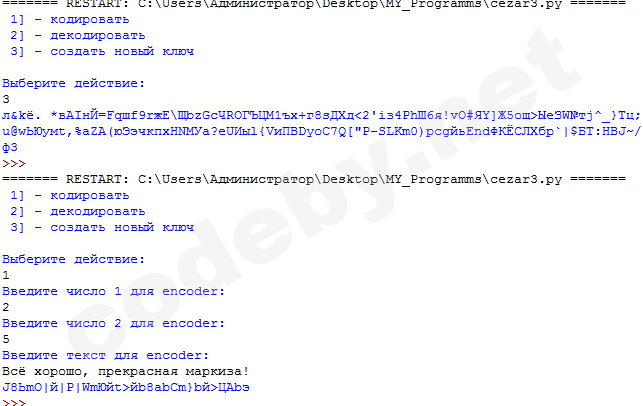
Task: Click the 'Введите текст для encoder:' prompt
Action: (105, 356)
